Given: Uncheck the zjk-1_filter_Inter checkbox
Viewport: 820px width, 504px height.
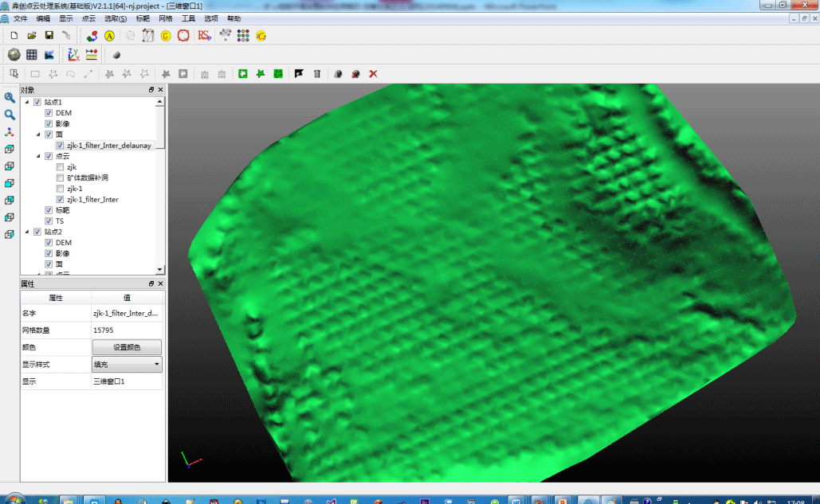Looking at the screenshot, I should click(x=60, y=200).
